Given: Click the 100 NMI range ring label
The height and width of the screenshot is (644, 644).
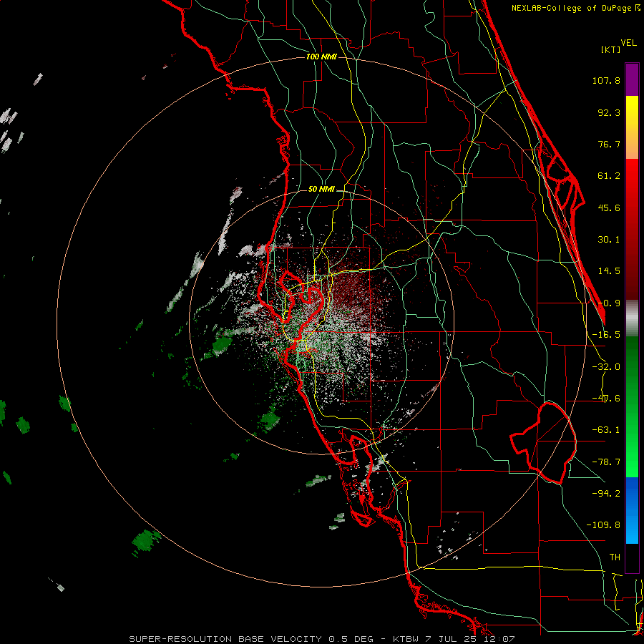Looking at the screenshot, I should tap(321, 57).
